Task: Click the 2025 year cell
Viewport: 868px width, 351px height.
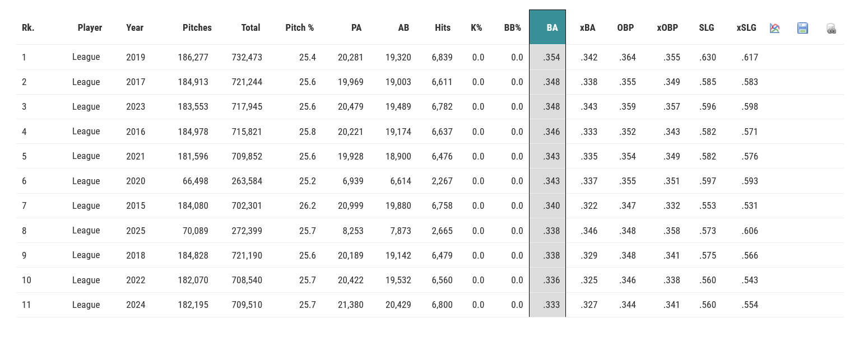Action: coord(136,231)
